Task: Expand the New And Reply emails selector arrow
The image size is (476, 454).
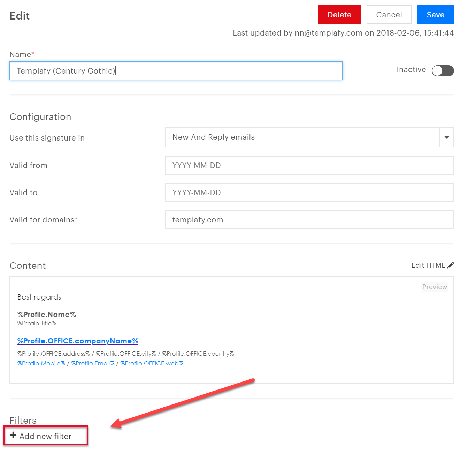Action: click(x=447, y=137)
